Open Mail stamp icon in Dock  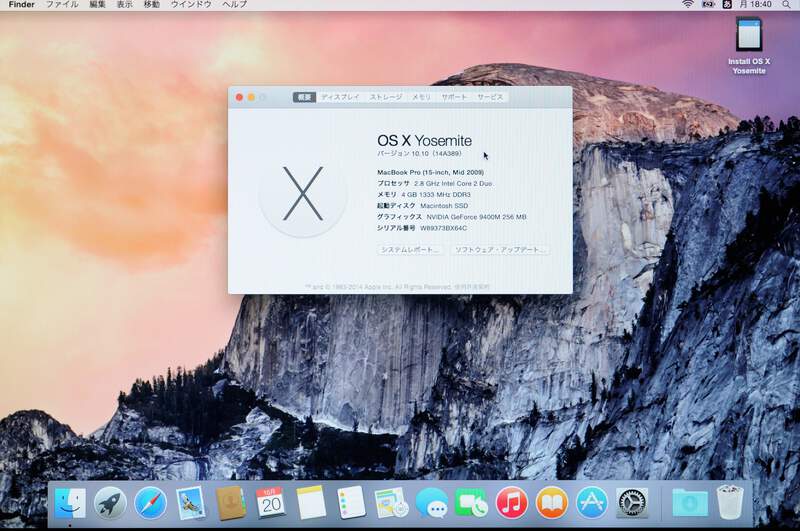click(190, 503)
